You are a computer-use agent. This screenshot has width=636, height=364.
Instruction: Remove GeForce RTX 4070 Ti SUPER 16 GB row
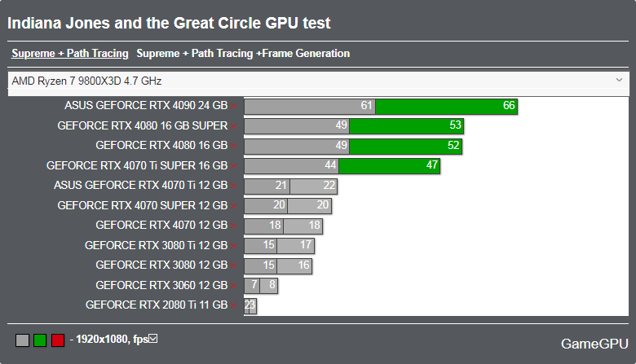click(234, 166)
